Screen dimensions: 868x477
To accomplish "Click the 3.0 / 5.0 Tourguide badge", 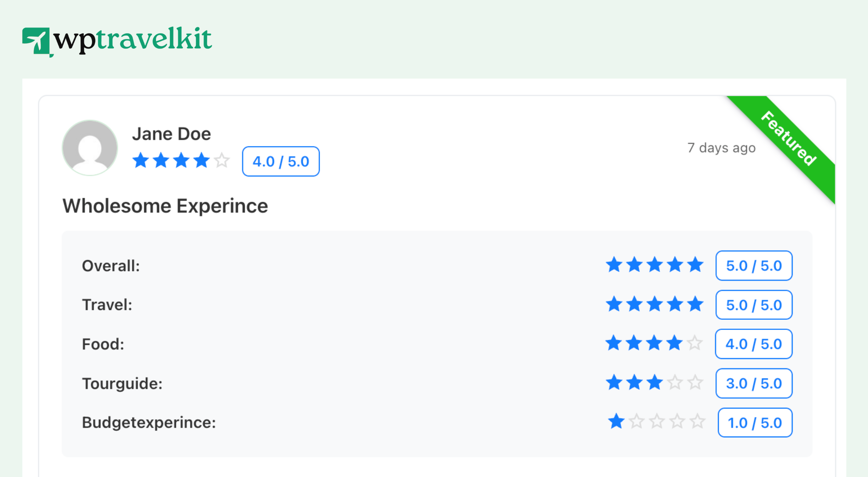I will (x=753, y=383).
